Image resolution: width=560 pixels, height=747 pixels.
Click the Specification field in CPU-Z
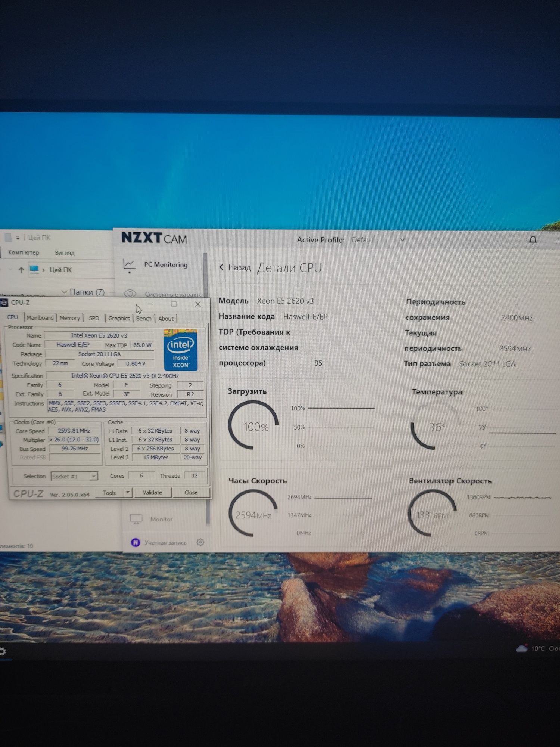pyautogui.click(x=125, y=376)
